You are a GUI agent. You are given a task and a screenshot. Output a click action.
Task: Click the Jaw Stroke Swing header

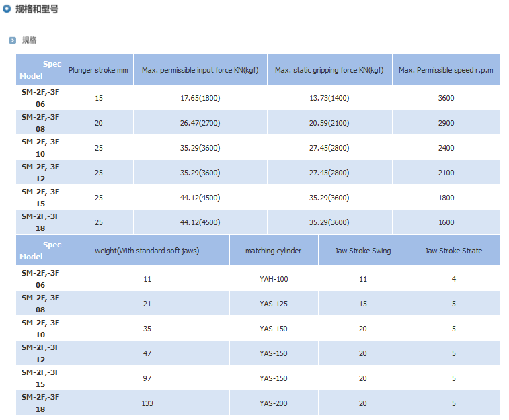pos(362,251)
